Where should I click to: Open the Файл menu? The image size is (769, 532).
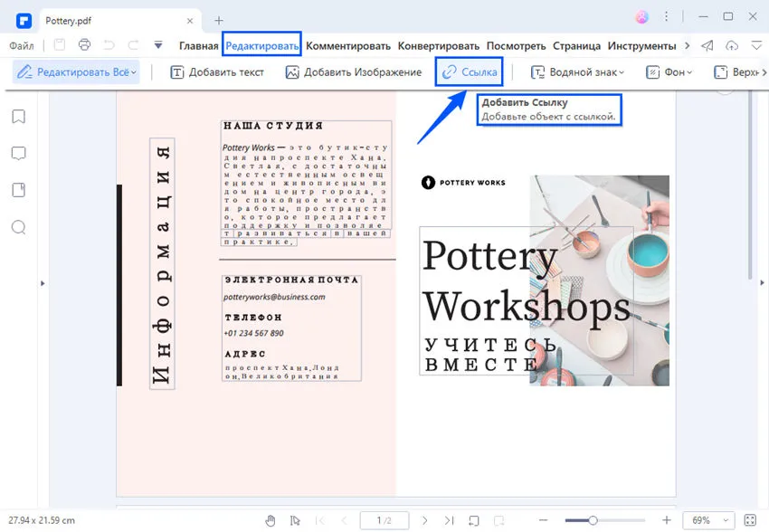tap(22, 45)
